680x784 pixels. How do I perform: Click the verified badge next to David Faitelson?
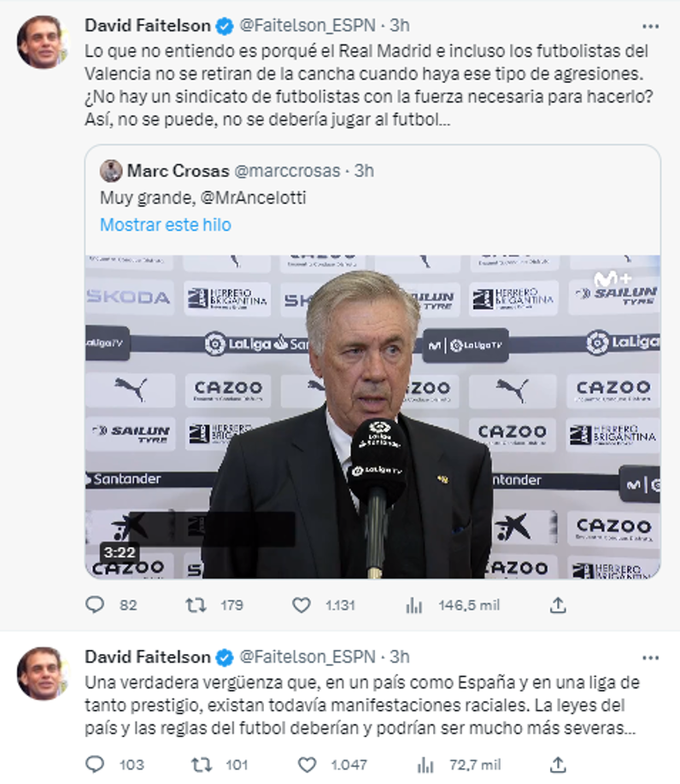coord(222,26)
